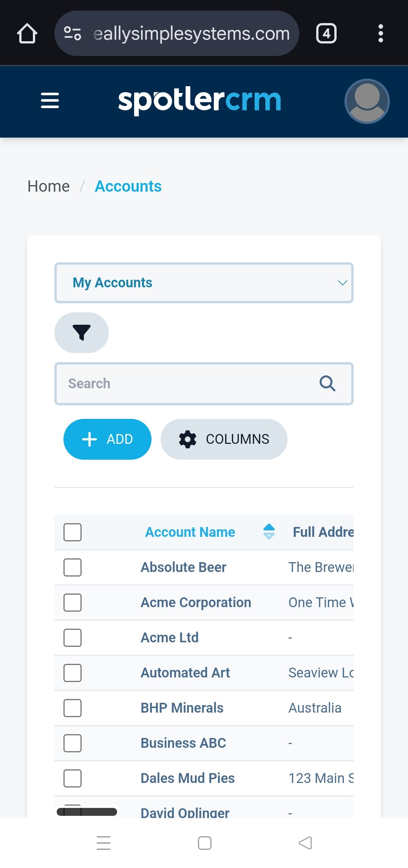The width and height of the screenshot is (408, 868).
Task: Open the COLUMNS settings button
Action: tap(224, 439)
